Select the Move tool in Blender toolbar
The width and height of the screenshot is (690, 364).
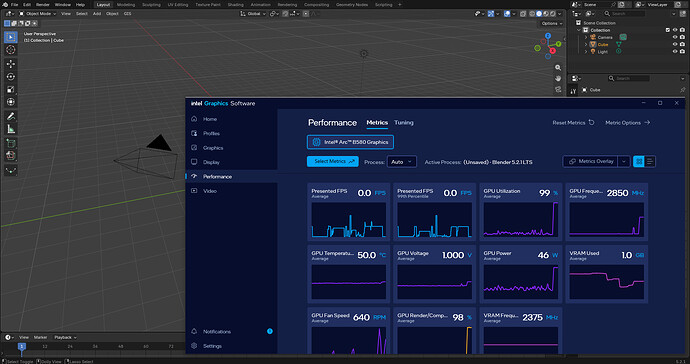coord(11,64)
